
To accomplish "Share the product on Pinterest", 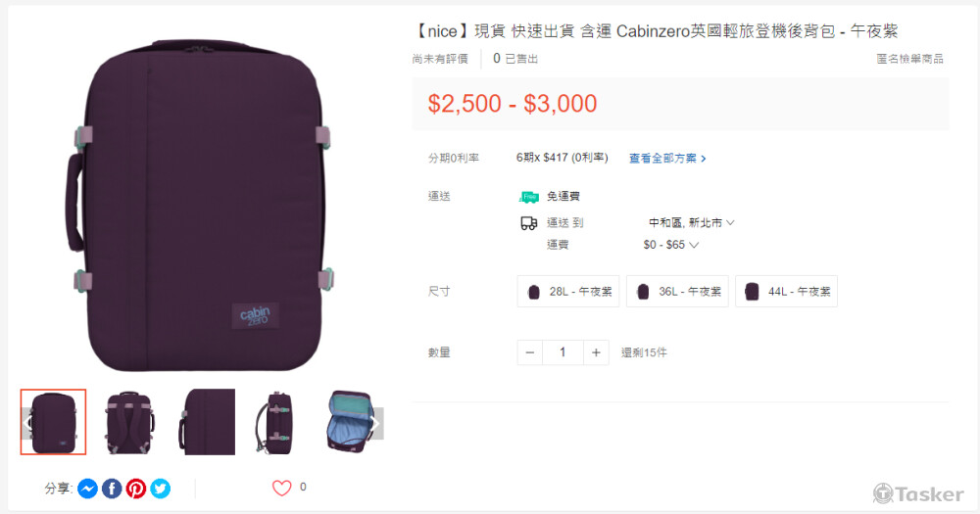I will tap(135, 489).
